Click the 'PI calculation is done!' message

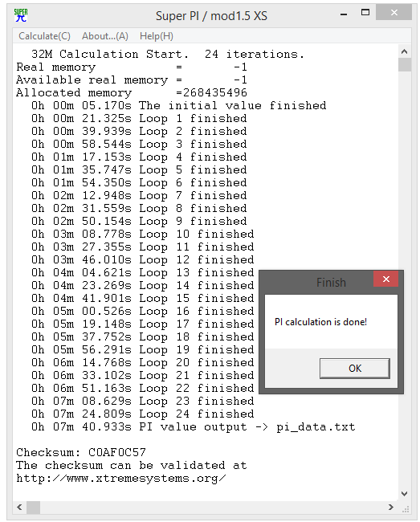(x=320, y=322)
